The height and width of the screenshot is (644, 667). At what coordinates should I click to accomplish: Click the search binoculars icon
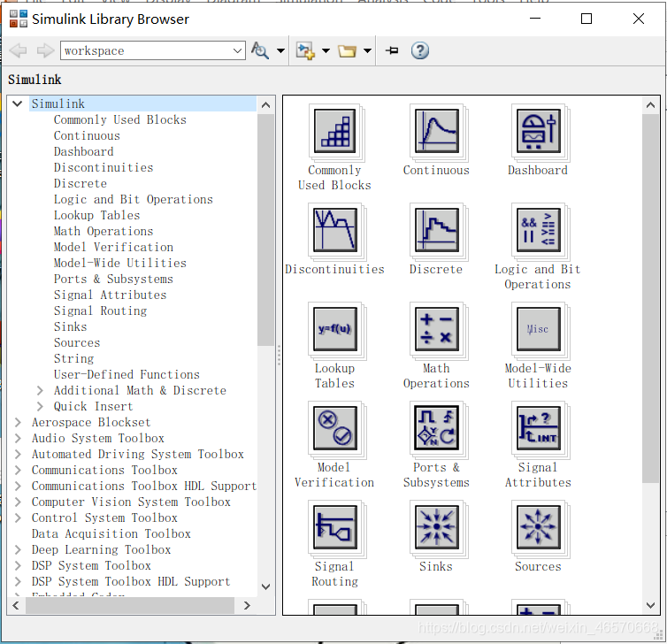260,50
